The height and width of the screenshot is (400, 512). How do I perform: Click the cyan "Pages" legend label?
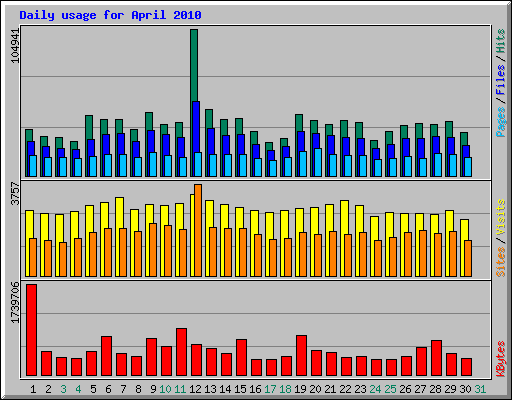(501, 122)
